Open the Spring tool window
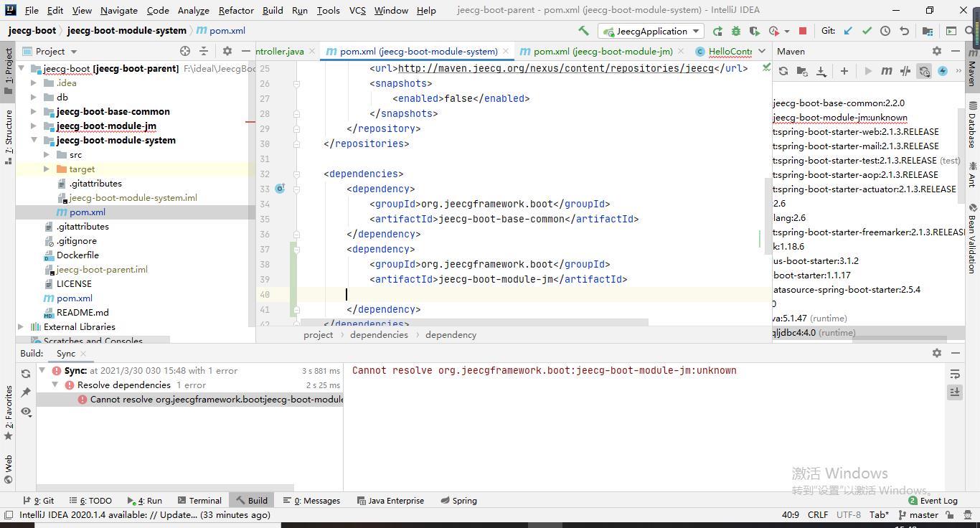The image size is (980, 528). 458,500
